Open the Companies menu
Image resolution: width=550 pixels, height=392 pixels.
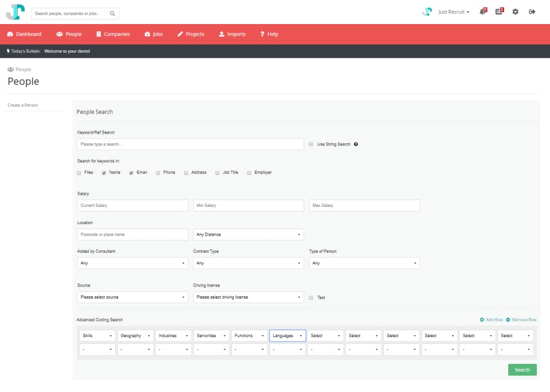[113, 34]
